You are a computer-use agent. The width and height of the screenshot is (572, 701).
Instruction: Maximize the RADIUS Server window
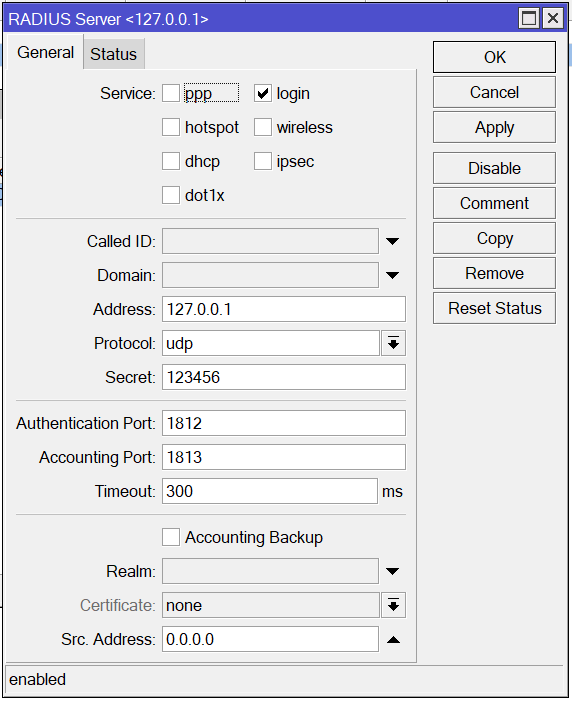(529, 19)
